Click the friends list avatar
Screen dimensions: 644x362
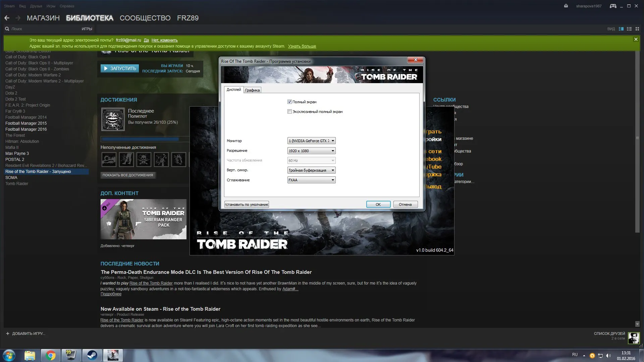click(634, 338)
